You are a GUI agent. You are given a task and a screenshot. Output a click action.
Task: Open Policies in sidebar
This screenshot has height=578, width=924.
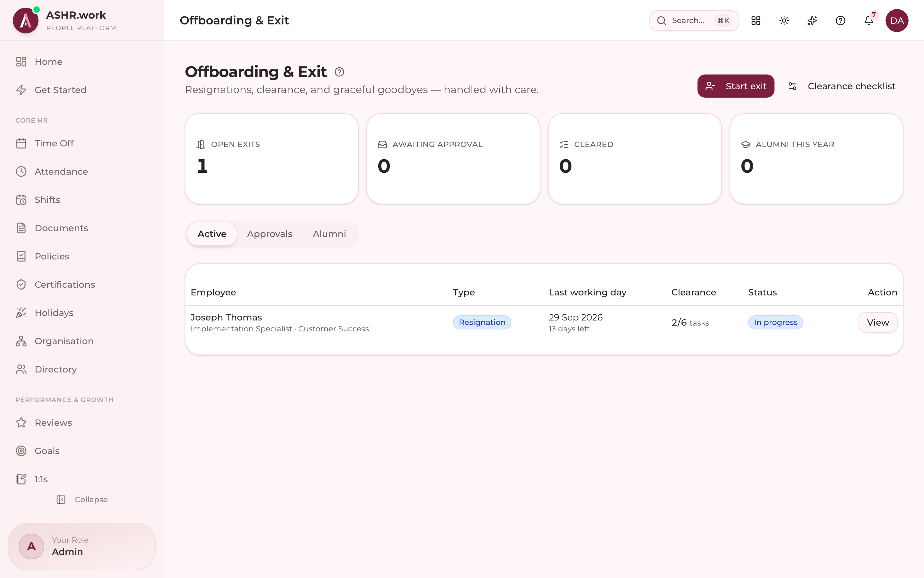coord(82,257)
